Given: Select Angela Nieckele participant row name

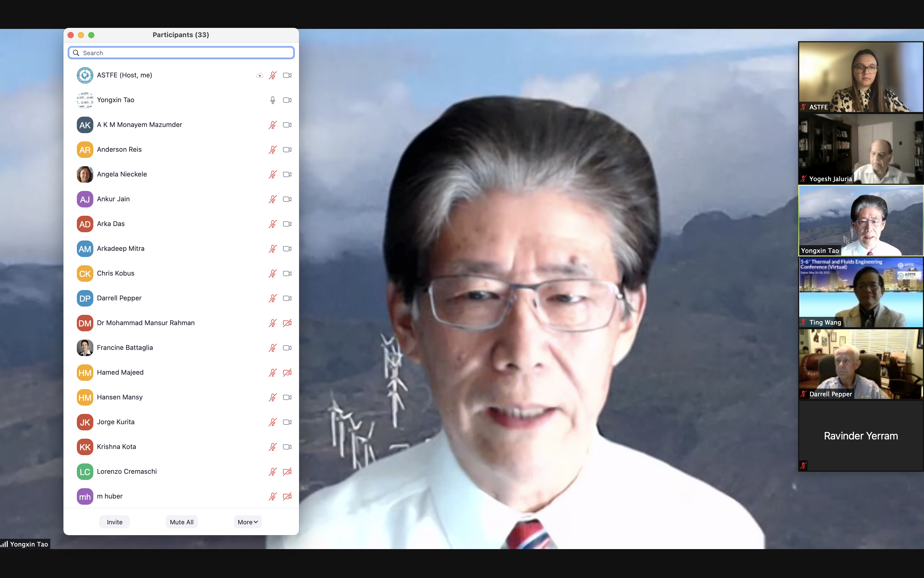Looking at the screenshot, I should [122, 174].
